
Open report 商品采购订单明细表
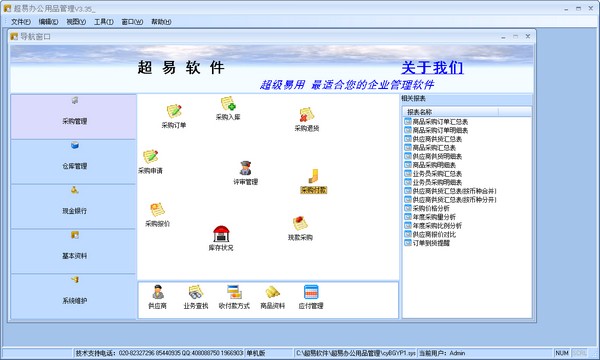[x=436, y=130]
